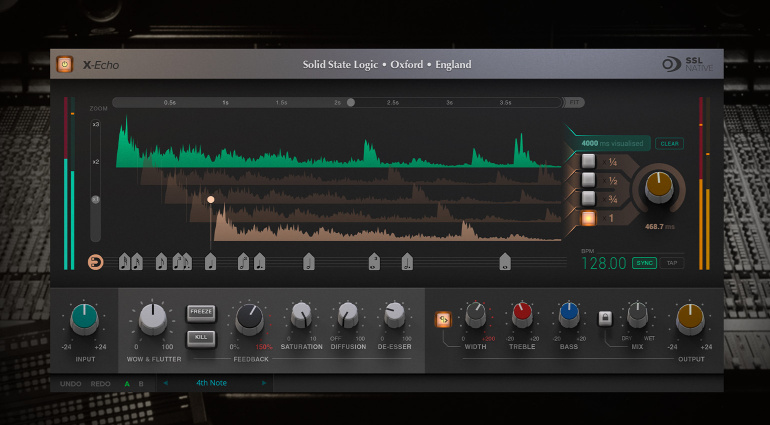
Task: Open the 4th Note preset menu
Action: pos(211,383)
